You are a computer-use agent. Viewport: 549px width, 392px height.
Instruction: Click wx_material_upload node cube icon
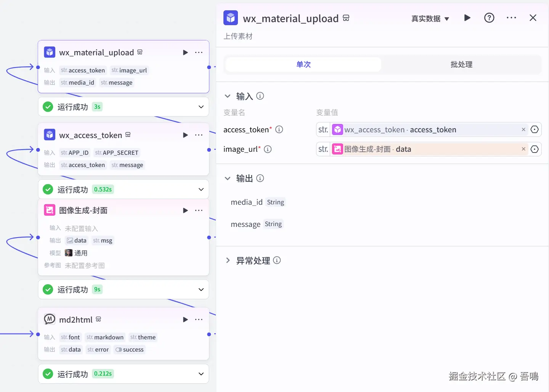[x=50, y=52]
